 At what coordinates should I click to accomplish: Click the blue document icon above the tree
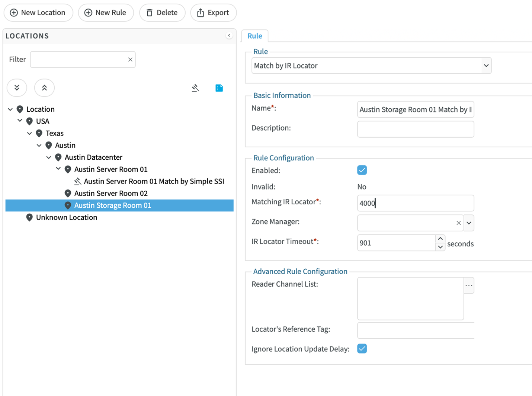click(x=219, y=88)
